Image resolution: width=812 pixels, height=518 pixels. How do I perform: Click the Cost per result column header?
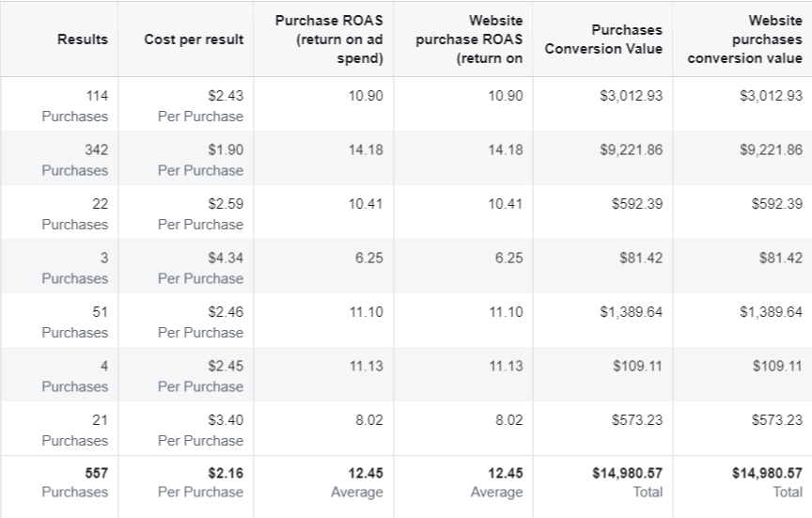194,39
